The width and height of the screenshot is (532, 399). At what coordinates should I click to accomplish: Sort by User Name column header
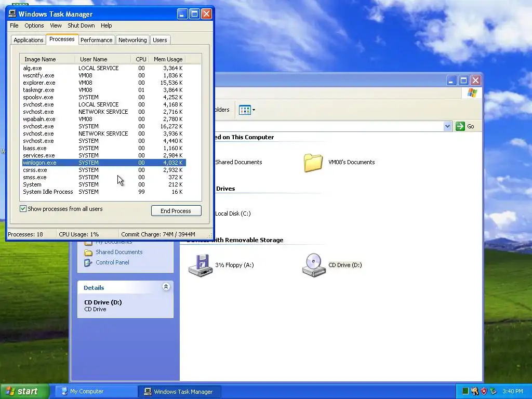tap(103, 59)
